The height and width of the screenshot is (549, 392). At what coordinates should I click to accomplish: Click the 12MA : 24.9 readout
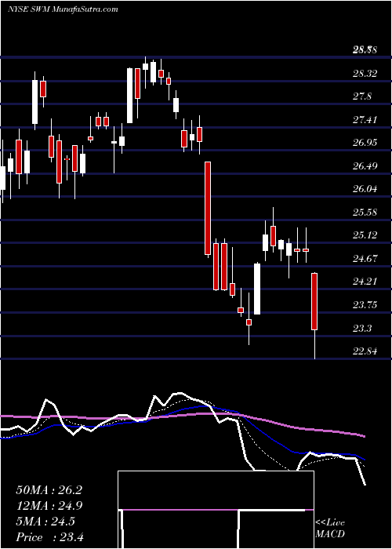49,506
